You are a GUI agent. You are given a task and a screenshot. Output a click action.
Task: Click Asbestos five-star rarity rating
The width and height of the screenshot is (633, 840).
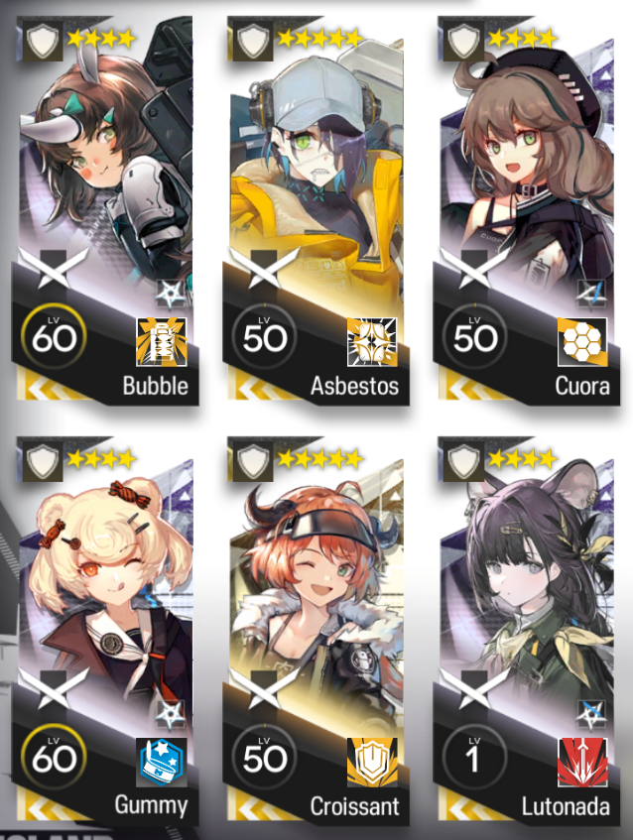coord(320,38)
